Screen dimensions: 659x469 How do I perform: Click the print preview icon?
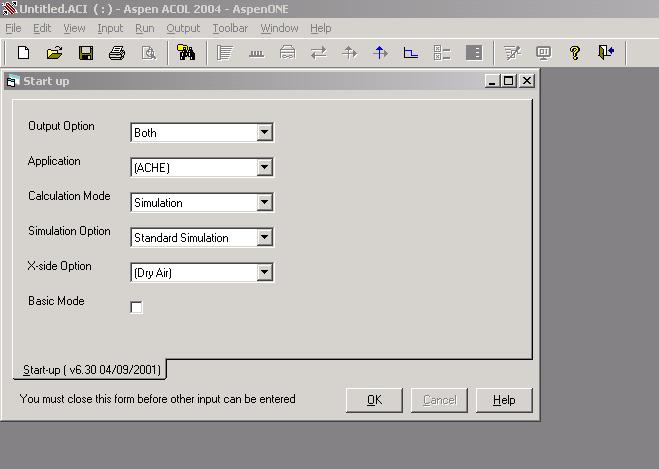point(148,53)
